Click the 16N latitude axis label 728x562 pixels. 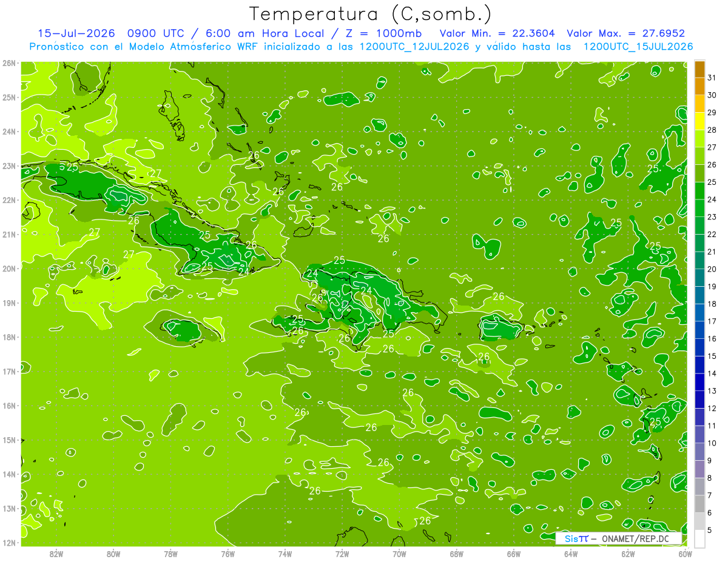click(x=10, y=406)
